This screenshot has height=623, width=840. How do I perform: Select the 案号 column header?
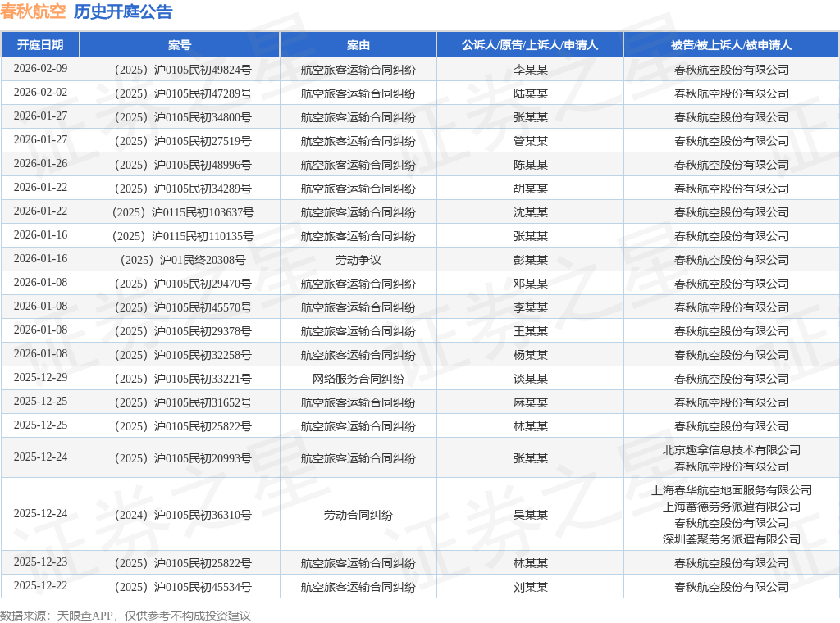[x=180, y=45]
